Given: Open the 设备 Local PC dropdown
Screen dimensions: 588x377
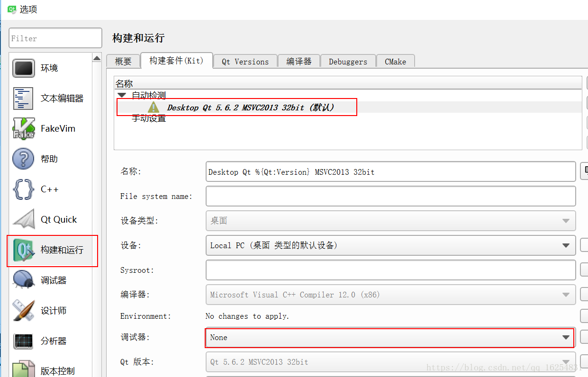Looking at the screenshot, I should tap(390, 245).
